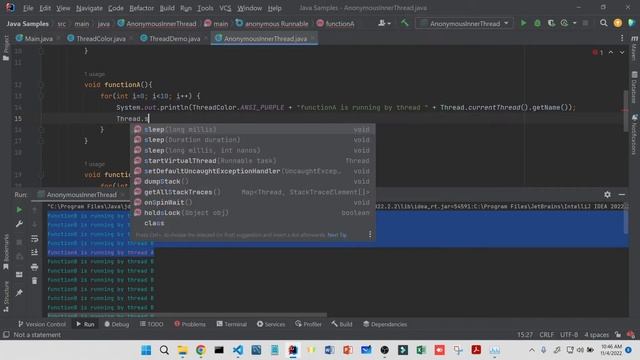The height and width of the screenshot is (360, 640).
Task: Click the stop button in main toolbar
Action: (x=585, y=23)
